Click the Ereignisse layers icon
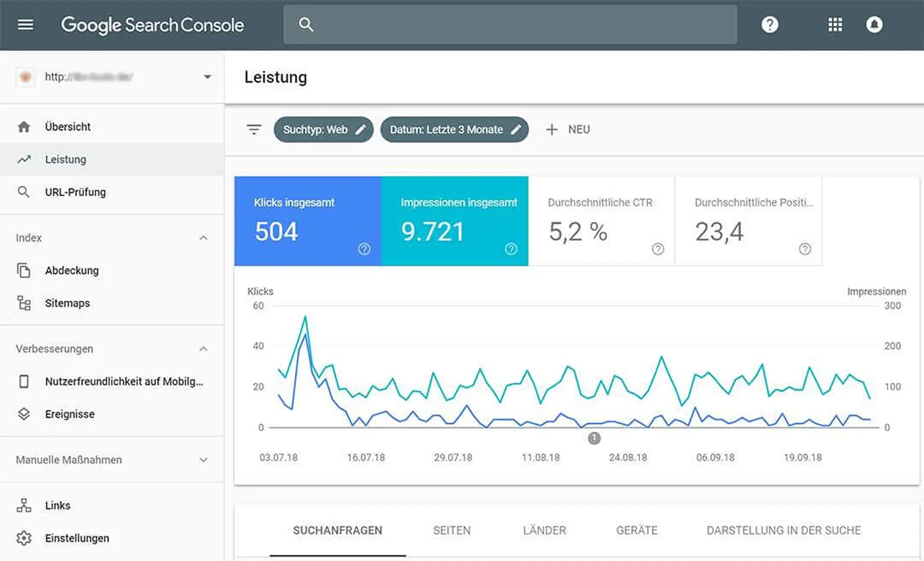924x561 pixels. click(24, 414)
